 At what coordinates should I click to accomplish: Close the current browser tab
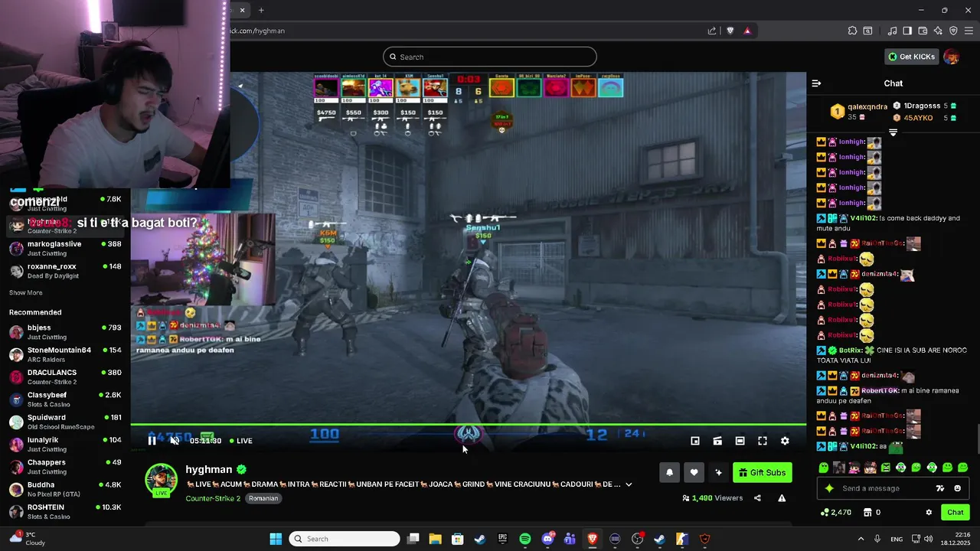242,10
